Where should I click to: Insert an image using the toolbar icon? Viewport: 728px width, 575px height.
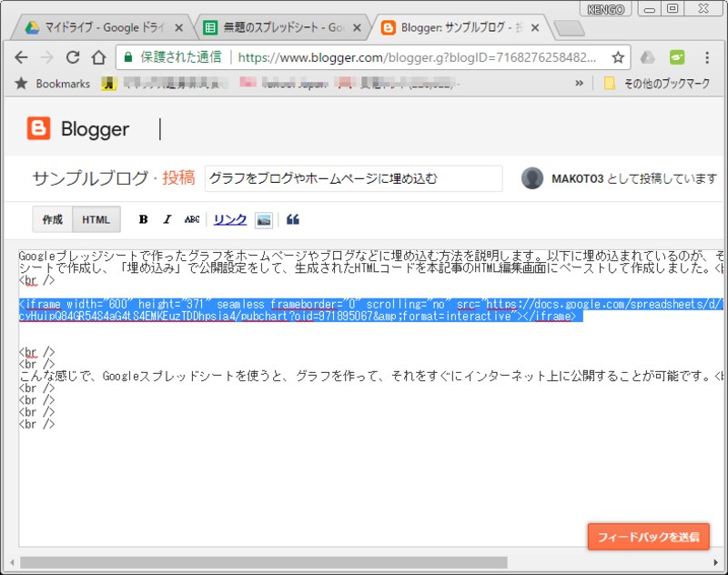264,218
